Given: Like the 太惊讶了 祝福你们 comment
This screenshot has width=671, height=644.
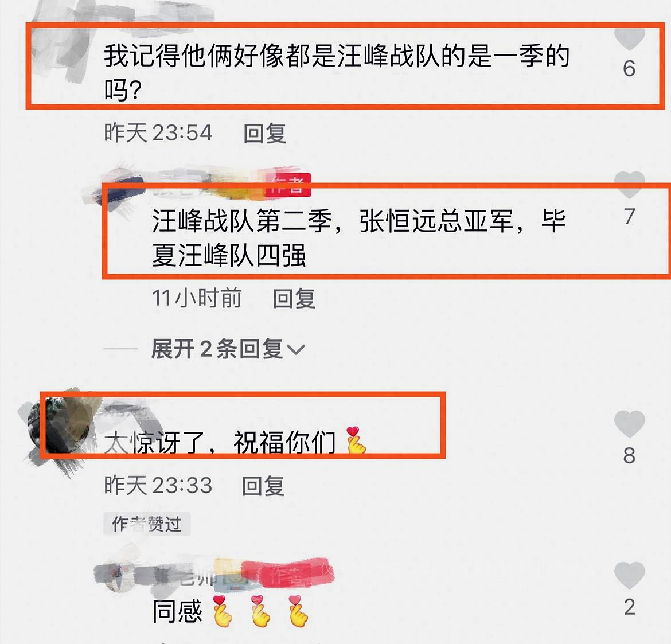Looking at the screenshot, I should [629, 424].
